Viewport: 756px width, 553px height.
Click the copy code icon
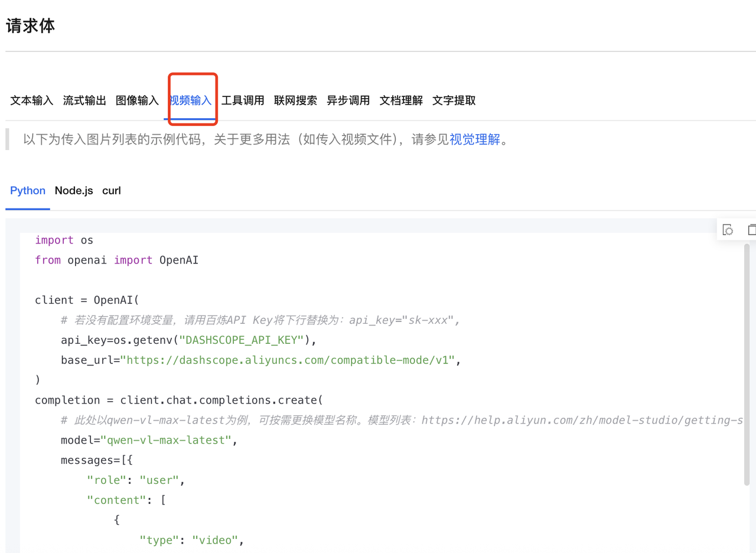(x=751, y=230)
